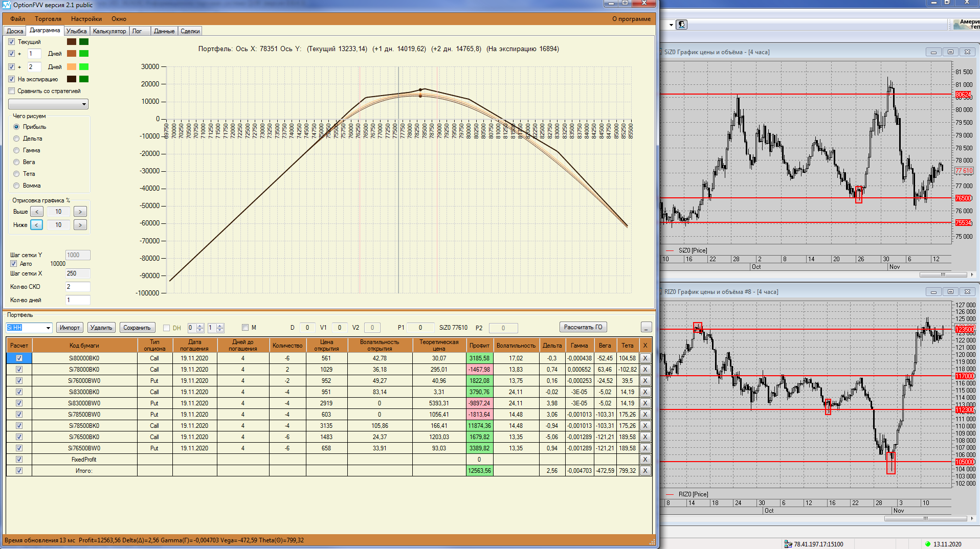Image resolution: width=980 pixels, height=549 pixels.
Task: Click the network icon beside 78.41.197.17:15100
Action: click(788, 544)
